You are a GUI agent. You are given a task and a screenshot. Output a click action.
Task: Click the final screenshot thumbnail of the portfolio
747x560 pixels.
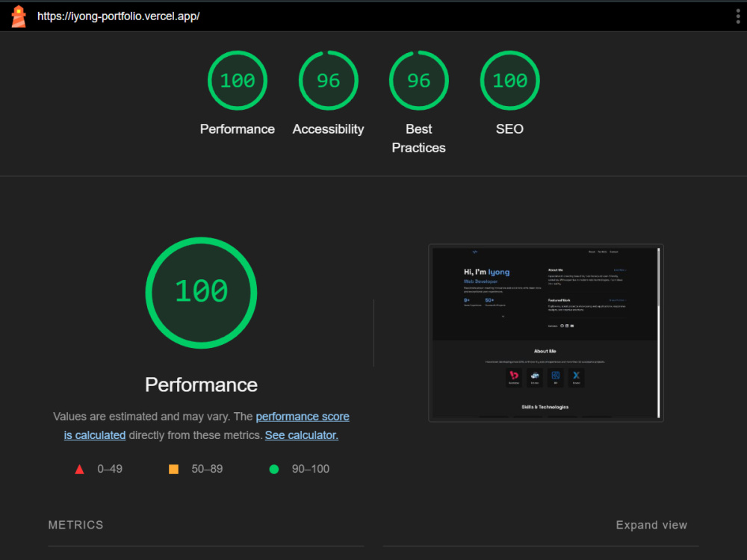point(545,333)
